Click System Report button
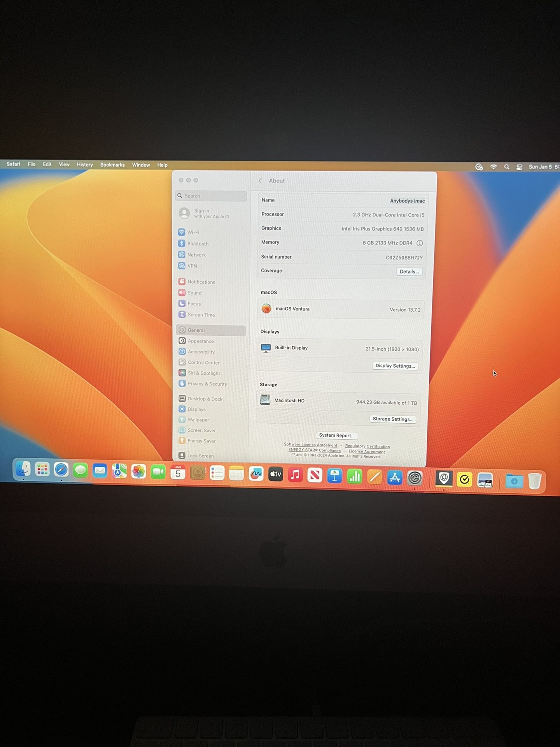The height and width of the screenshot is (747, 560). [x=337, y=435]
